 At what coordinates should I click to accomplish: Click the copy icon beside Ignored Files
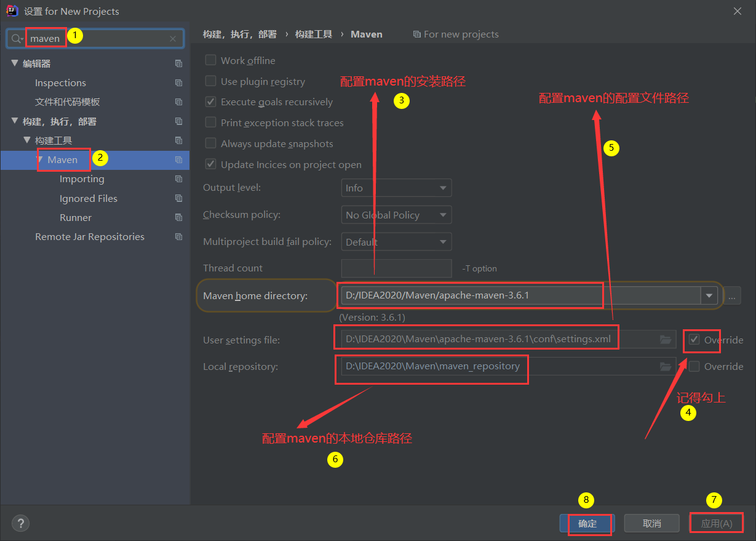point(178,198)
